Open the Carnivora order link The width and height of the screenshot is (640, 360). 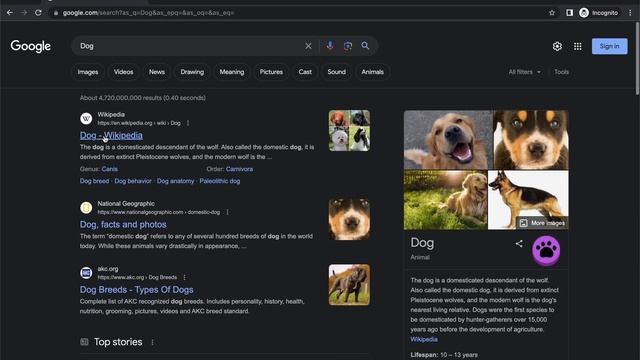239,169
